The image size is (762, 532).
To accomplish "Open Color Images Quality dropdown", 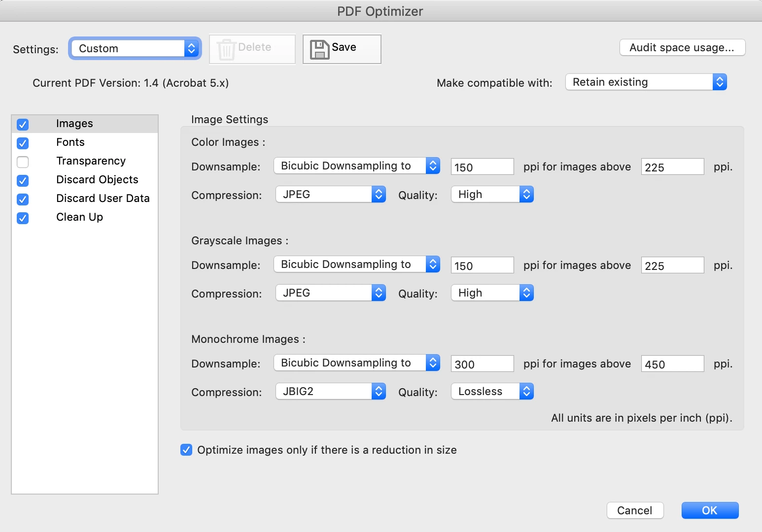I will point(492,194).
